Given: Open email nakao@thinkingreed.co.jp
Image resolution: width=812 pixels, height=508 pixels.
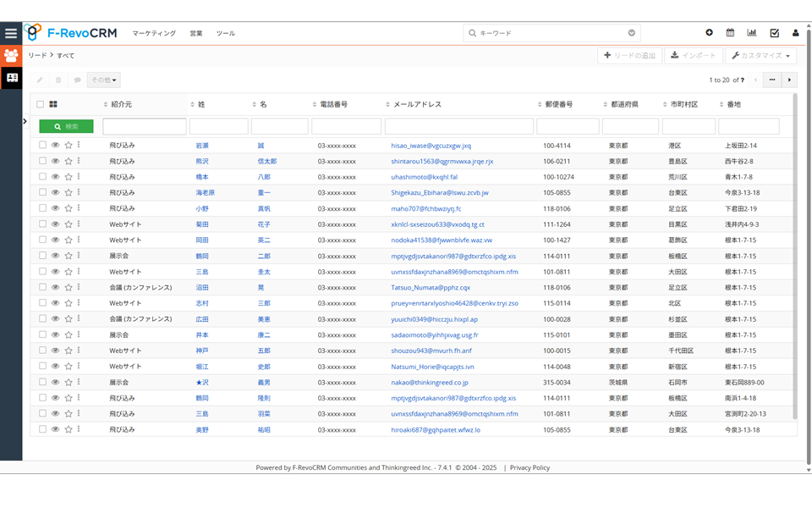Looking at the screenshot, I should 430,383.
